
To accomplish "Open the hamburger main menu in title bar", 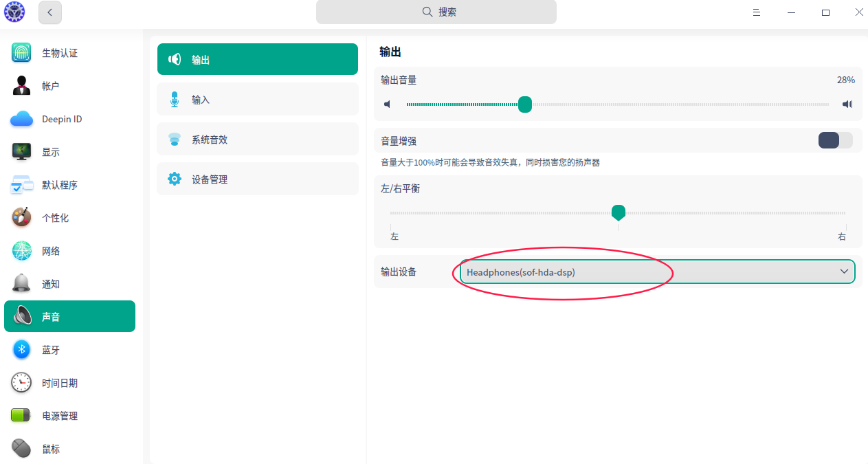I will [x=757, y=12].
